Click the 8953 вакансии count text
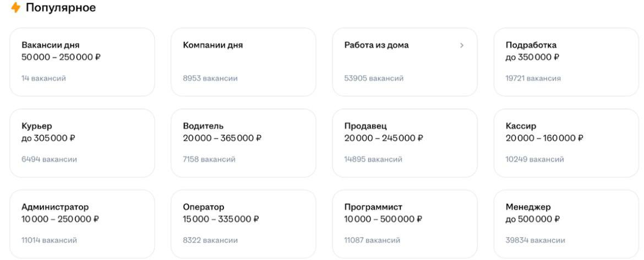644x260 pixels. pyautogui.click(x=210, y=78)
